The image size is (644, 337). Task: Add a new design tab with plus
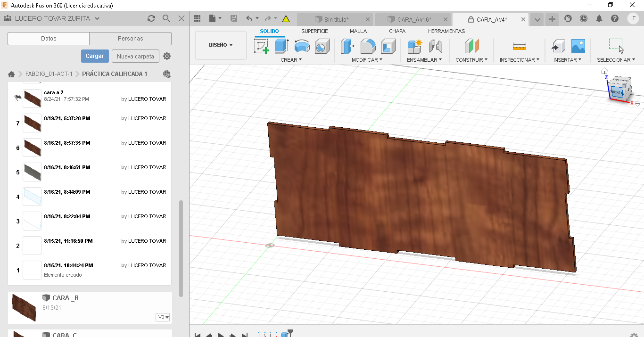(552, 19)
